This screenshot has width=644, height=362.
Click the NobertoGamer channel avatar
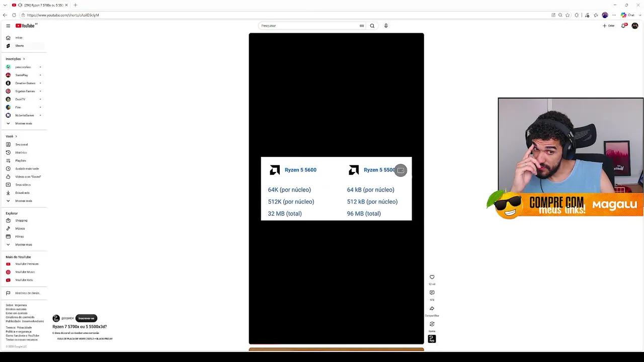pos(8,115)
